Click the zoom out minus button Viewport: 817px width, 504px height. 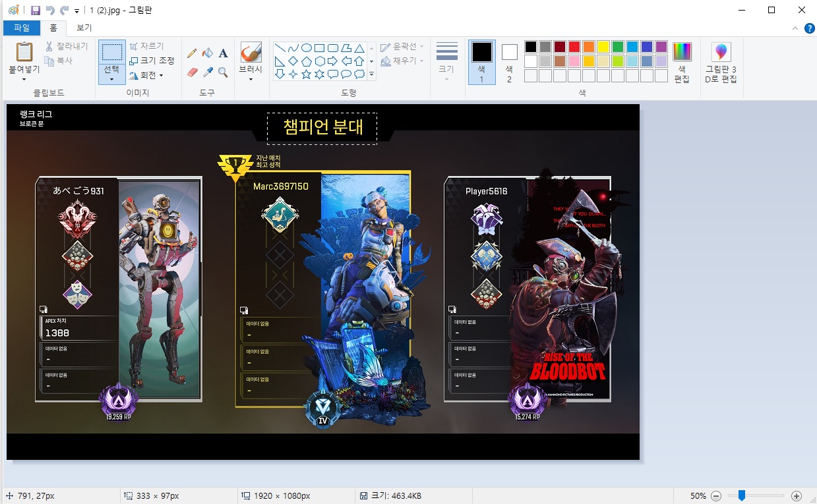tap(716, 495)
